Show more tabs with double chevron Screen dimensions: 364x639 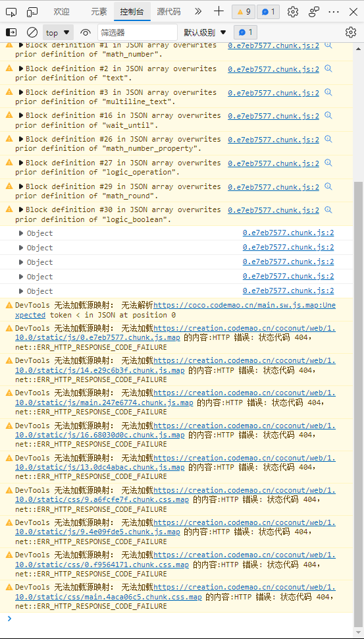click(198, 11)
